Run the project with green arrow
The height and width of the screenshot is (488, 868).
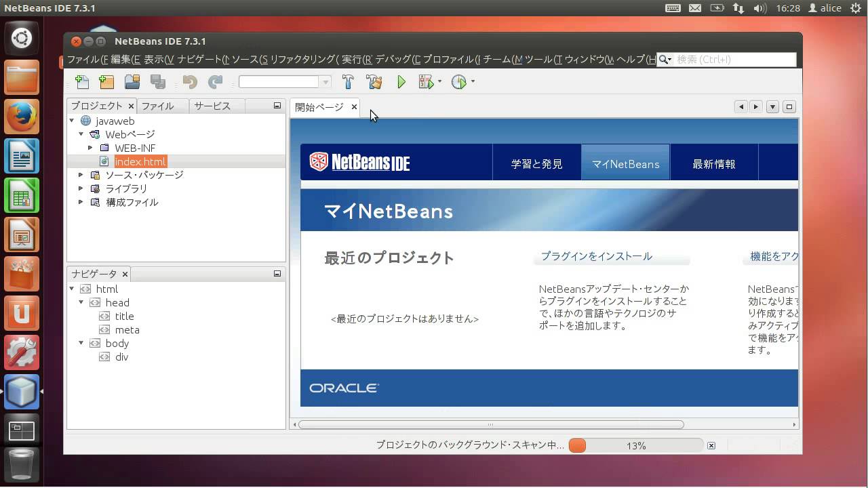401,82
